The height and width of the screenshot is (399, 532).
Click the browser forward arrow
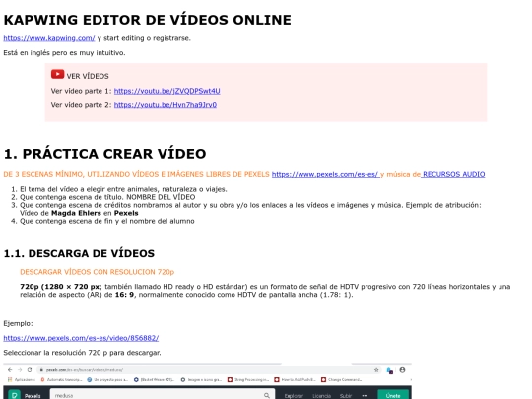(x=20, y=370)
